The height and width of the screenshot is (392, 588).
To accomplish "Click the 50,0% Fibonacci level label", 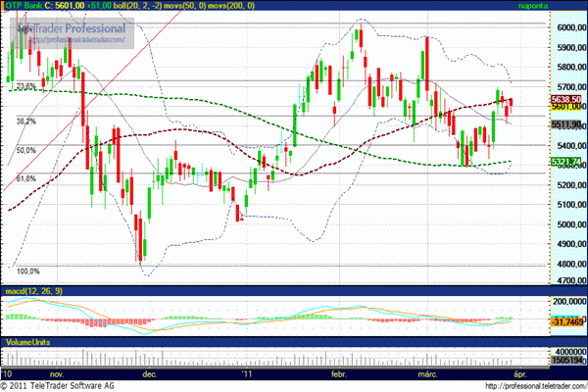I will (26, 150).
